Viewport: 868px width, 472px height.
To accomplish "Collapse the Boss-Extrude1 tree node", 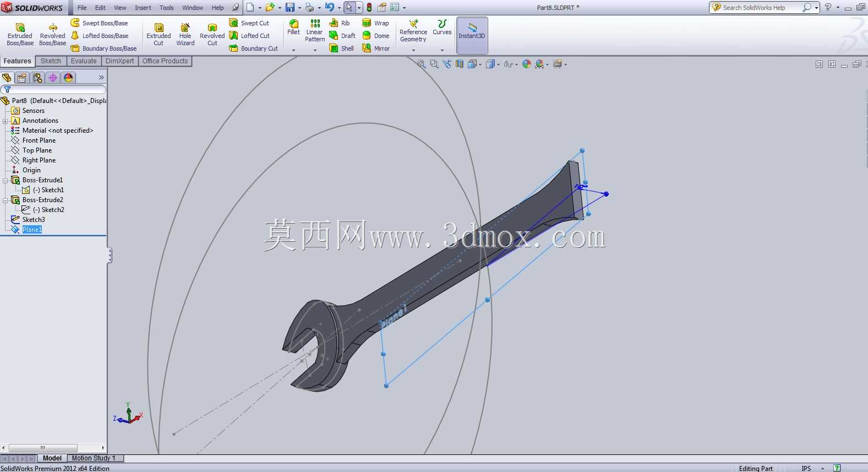I will point(6,180).
